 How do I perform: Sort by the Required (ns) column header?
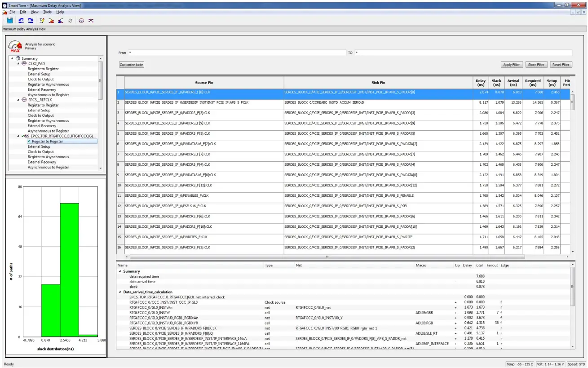pyautogui.click(x=533, y=83)
